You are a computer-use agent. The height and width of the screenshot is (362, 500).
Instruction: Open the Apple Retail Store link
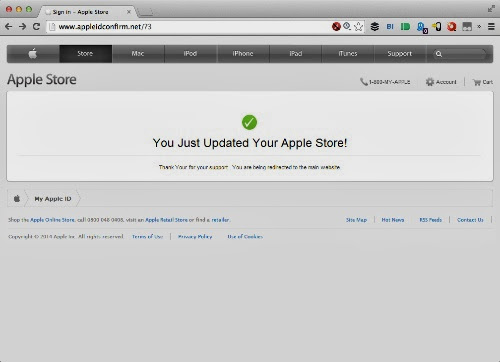pos(166,220)
